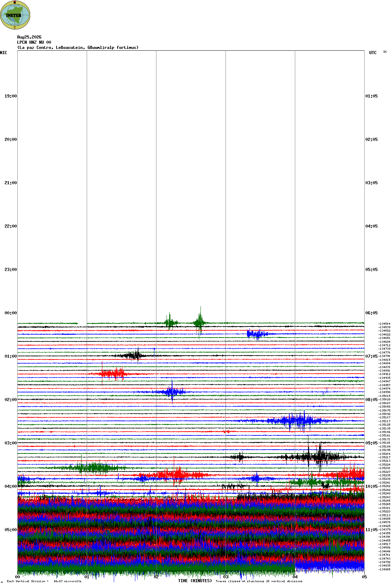
Task: Click the 04:05 UTC time label
Action: point(372,226)
